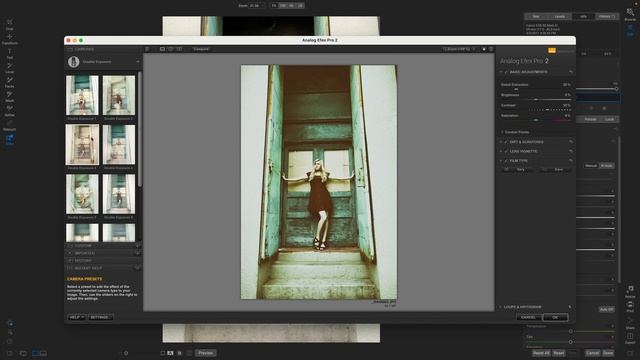
Task: Select the Local adjustments tool
Action: coord(9,68)
